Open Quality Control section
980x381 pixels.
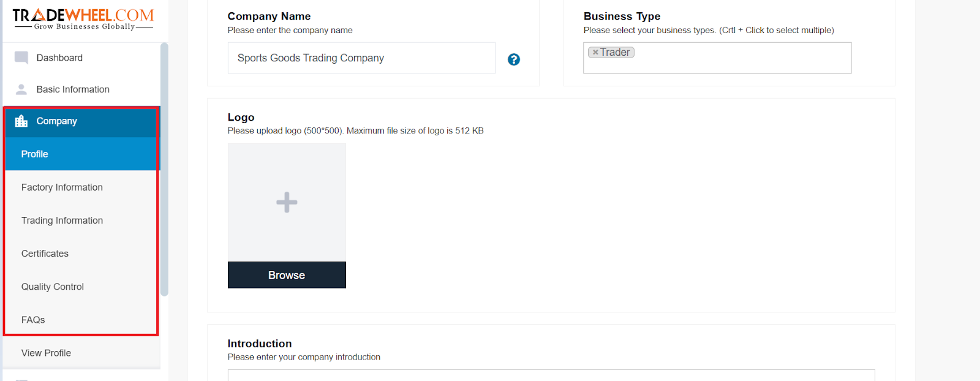click(81, 287)
